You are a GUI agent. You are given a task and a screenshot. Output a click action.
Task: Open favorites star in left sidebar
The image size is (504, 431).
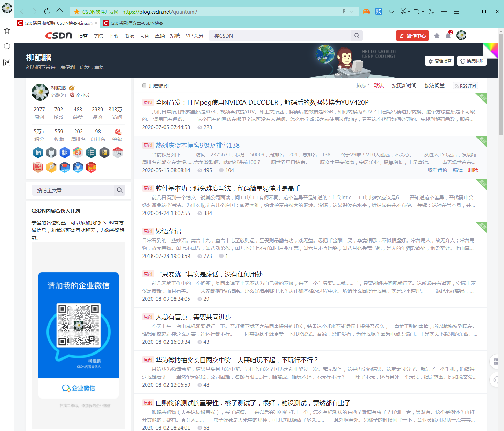click(x=7, y=30)
